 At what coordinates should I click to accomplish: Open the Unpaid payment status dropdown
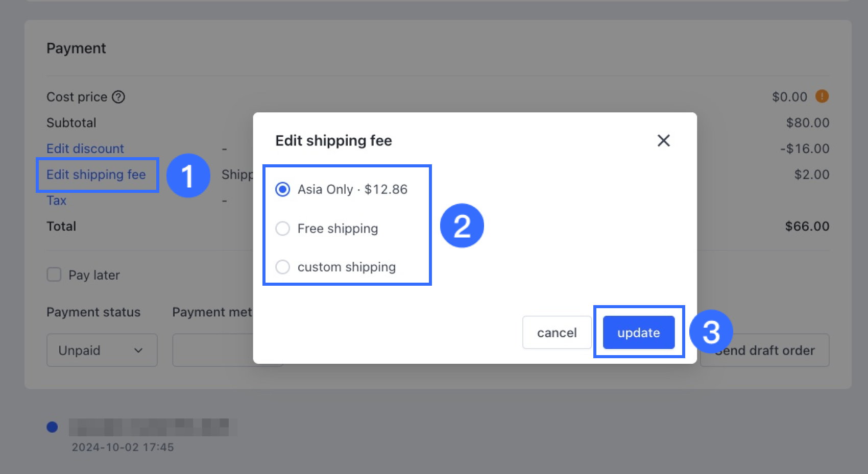pyautogui.click(x=102, y=350)
